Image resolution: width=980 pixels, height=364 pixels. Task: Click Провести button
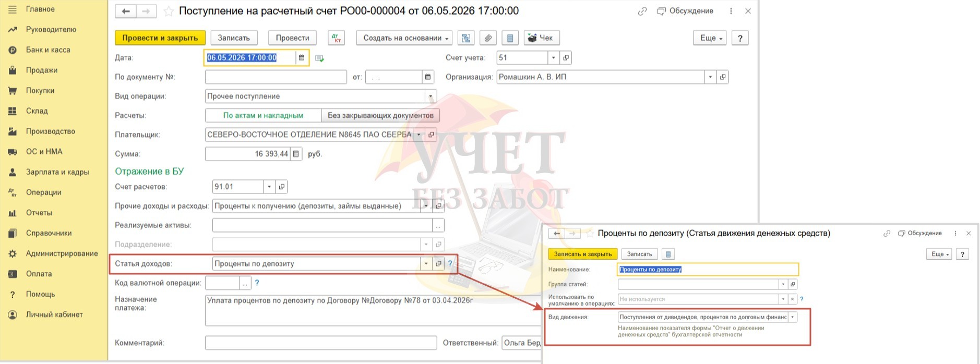pyautogui.click(x=292, y=38)
